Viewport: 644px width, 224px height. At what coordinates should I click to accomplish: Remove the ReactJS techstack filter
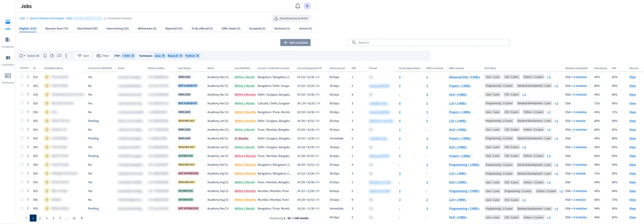coord(181,56)
